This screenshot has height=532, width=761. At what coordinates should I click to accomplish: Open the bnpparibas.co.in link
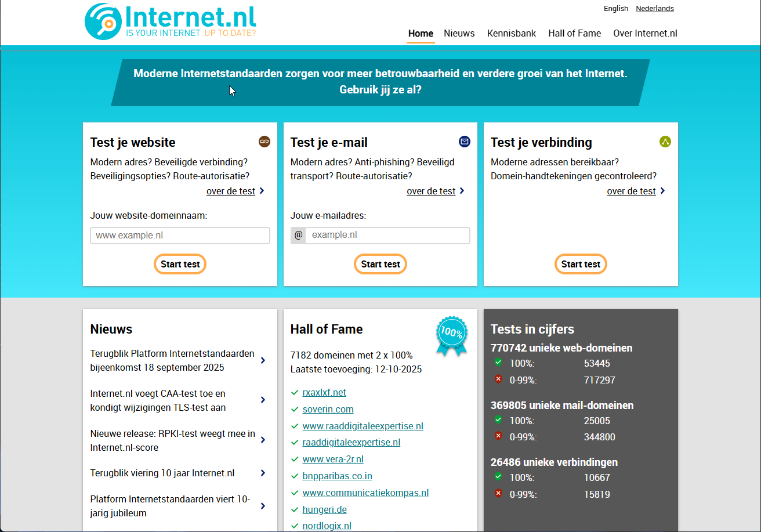pos(337,476)
